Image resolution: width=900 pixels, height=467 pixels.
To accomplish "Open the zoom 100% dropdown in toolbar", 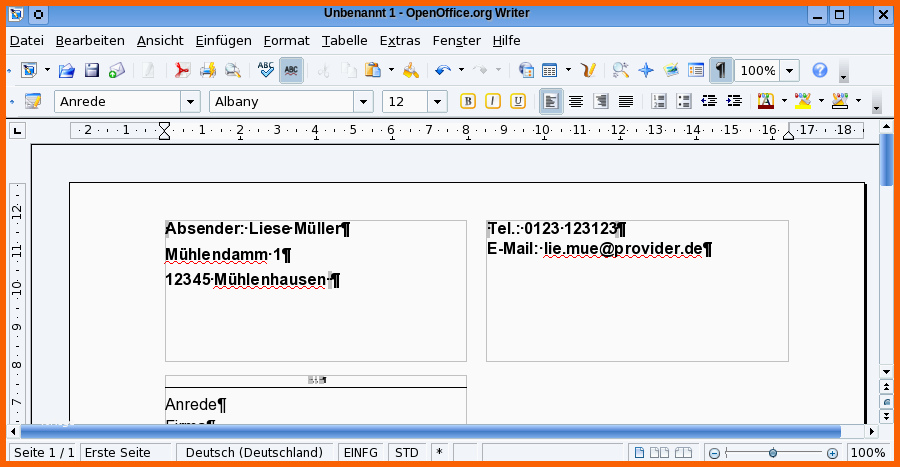I will pos(790,71).
